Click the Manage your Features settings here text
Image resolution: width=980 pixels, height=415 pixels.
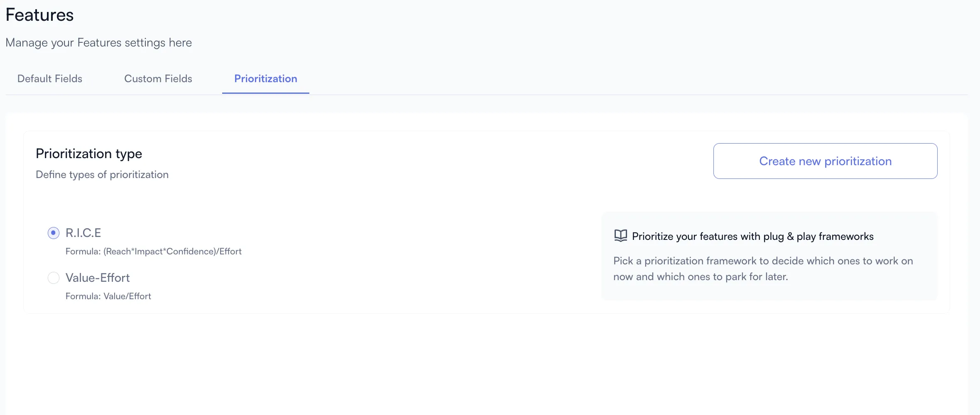[99, 43]
